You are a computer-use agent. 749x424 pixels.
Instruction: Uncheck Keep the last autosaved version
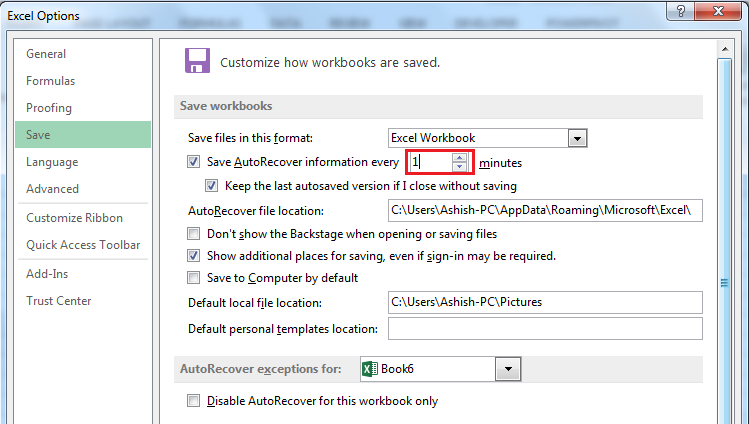point(212,186)
